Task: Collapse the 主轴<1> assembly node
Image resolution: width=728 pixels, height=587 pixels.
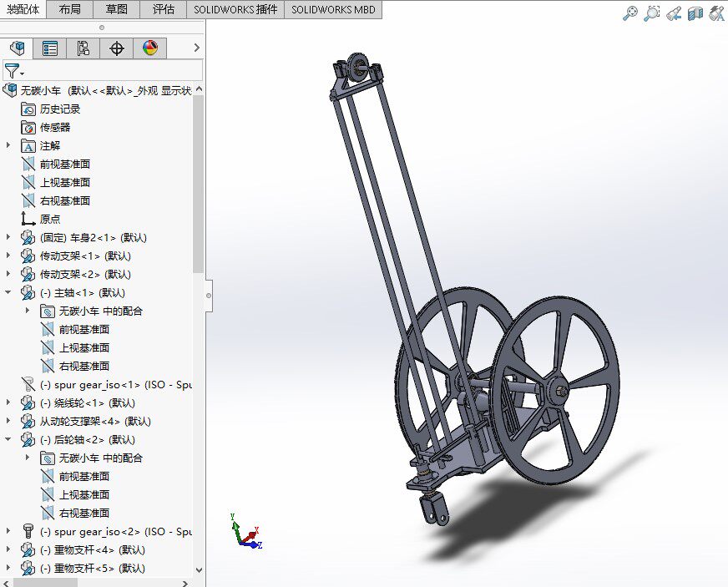Action: click(x=7, y=292)
